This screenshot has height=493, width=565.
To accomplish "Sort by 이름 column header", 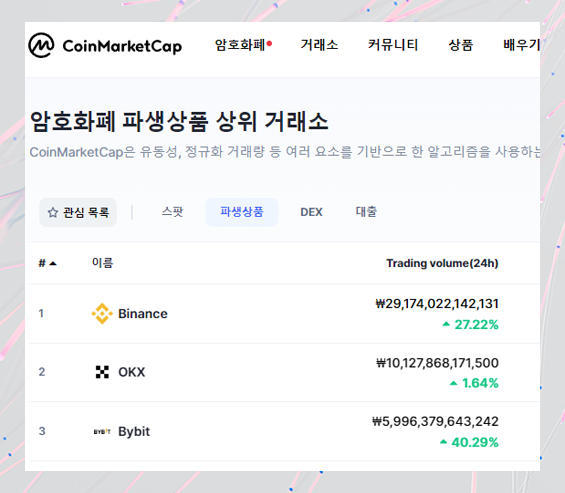I will point(102,263).
